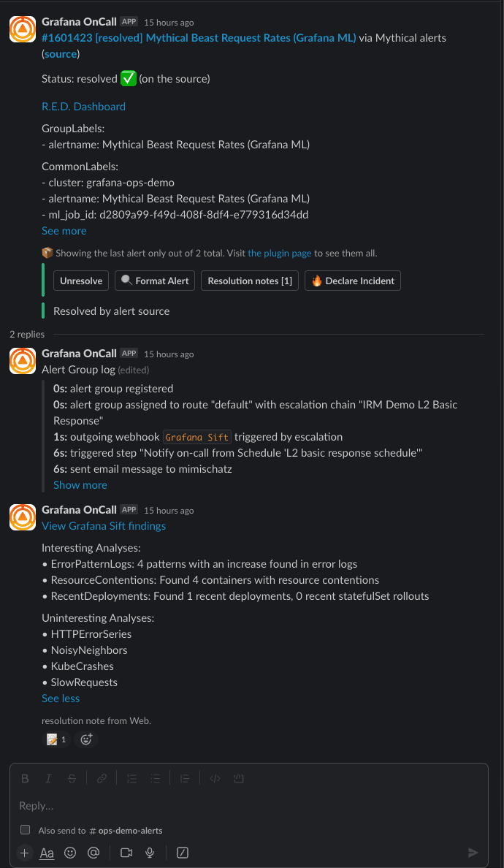Viewport: 504px width, 868px height.
Task: Open the shortcuts/apps icon in the composer
Action: 182,852
